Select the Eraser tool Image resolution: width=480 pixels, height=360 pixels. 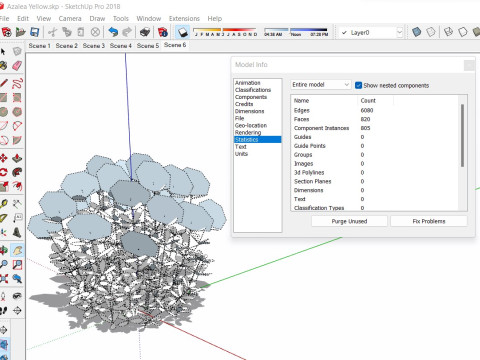pos(17,66)
